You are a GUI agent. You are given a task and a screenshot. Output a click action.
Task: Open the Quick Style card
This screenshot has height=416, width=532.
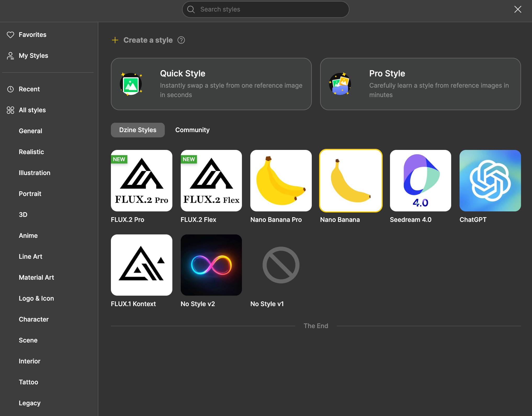pyautogui.click(x=211, y=84)
